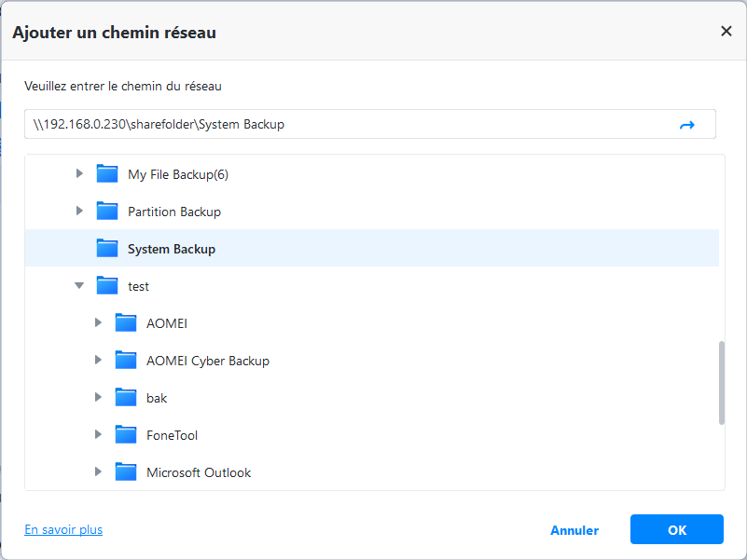Click the folder tree vertical scrollbar thumb

tap(721, 382)
